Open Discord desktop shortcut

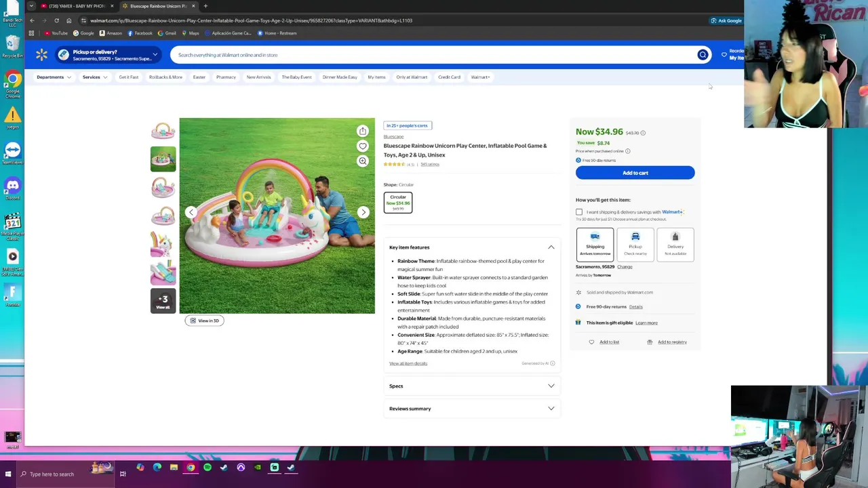coord(12,188)
